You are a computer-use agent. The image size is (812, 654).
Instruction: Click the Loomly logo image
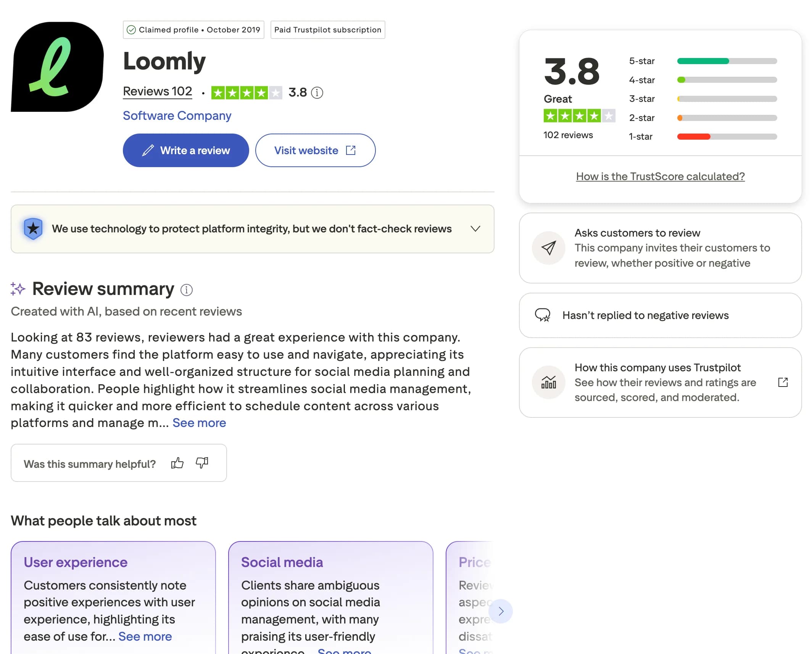coord(57,66)
